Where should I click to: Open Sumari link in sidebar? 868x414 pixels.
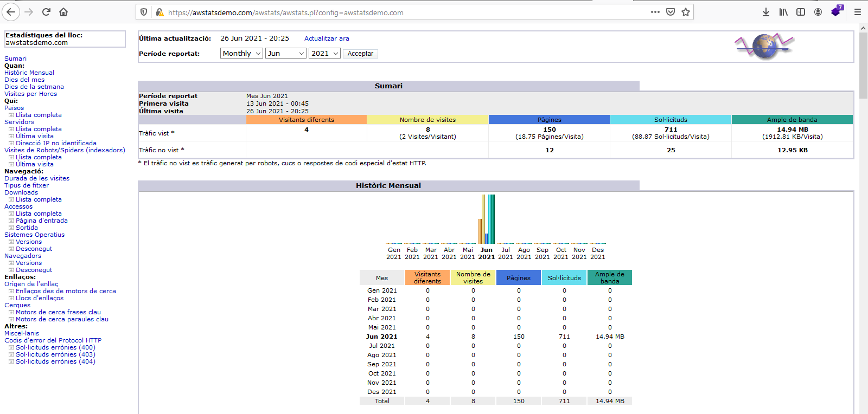click(15, 59)
